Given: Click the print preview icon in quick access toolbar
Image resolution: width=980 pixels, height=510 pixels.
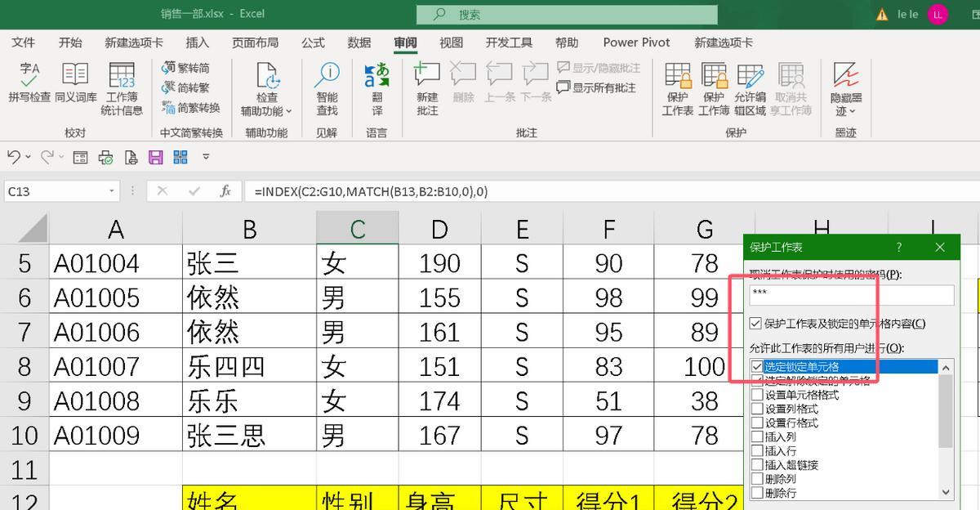Looking at the screenshot, I should tap(131, 157).
